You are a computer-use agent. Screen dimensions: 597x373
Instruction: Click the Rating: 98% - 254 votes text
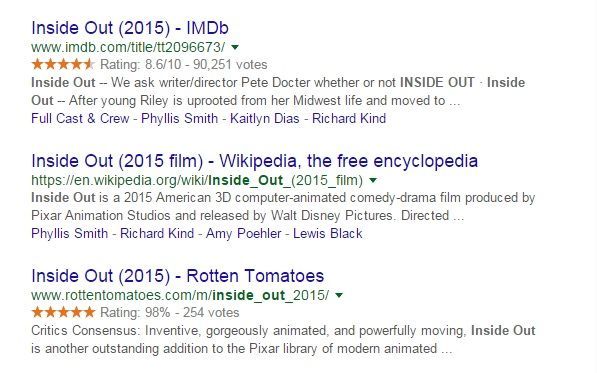[x=169, y=312]
